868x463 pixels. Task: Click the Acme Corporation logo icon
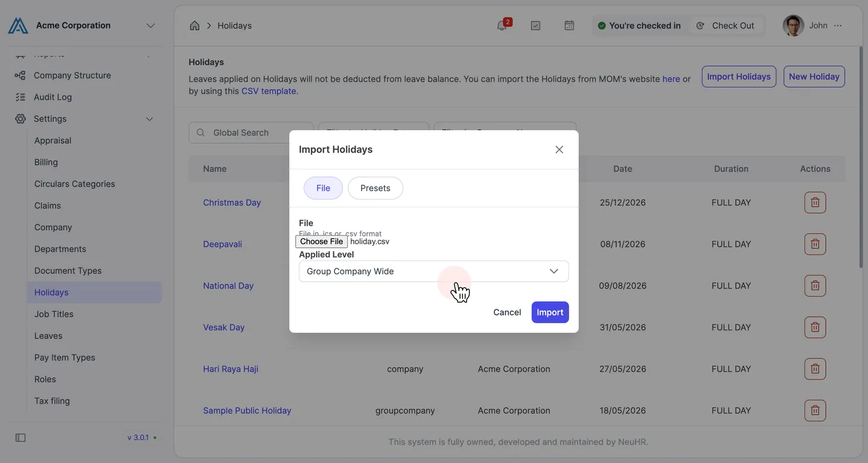tap(18, 25)
